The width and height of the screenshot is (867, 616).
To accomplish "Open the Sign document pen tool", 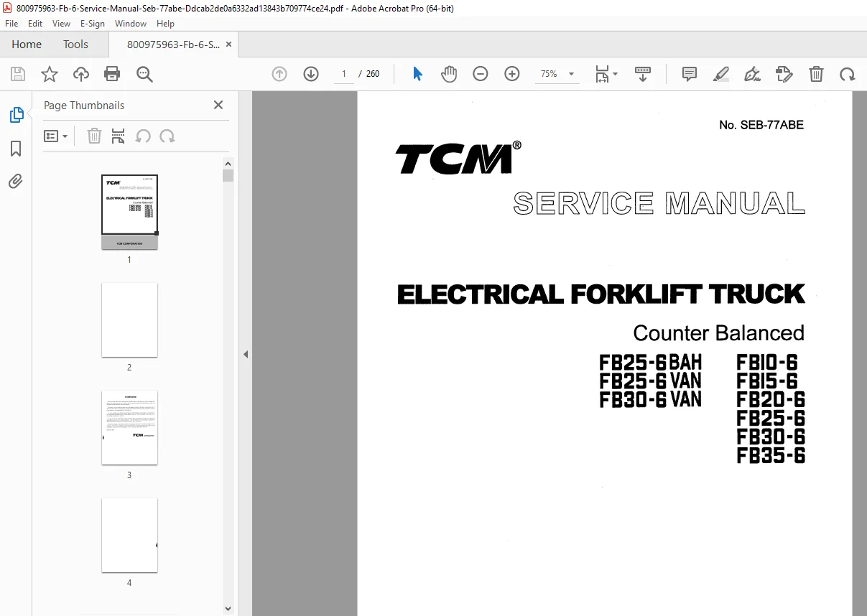I will (x=752, y=74).
